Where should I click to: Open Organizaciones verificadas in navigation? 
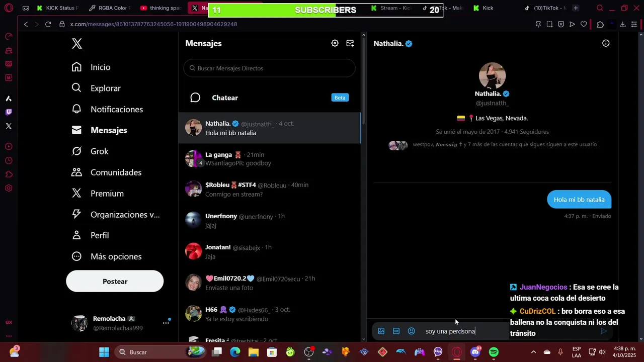tap(116, 215)
